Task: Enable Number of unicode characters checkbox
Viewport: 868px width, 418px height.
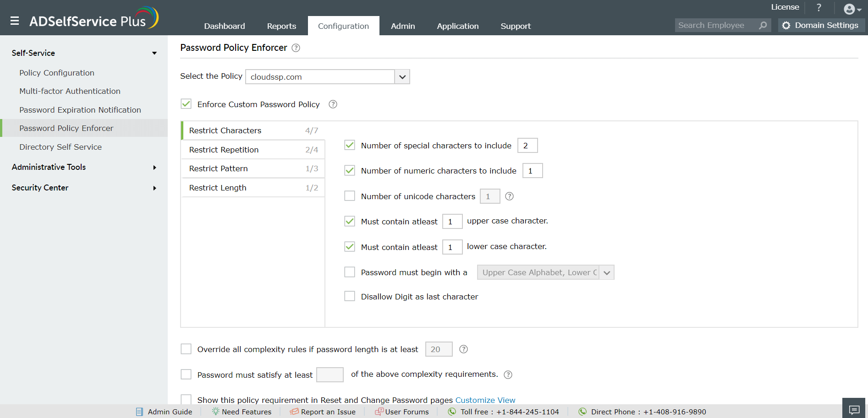Action: coord(350,196)
